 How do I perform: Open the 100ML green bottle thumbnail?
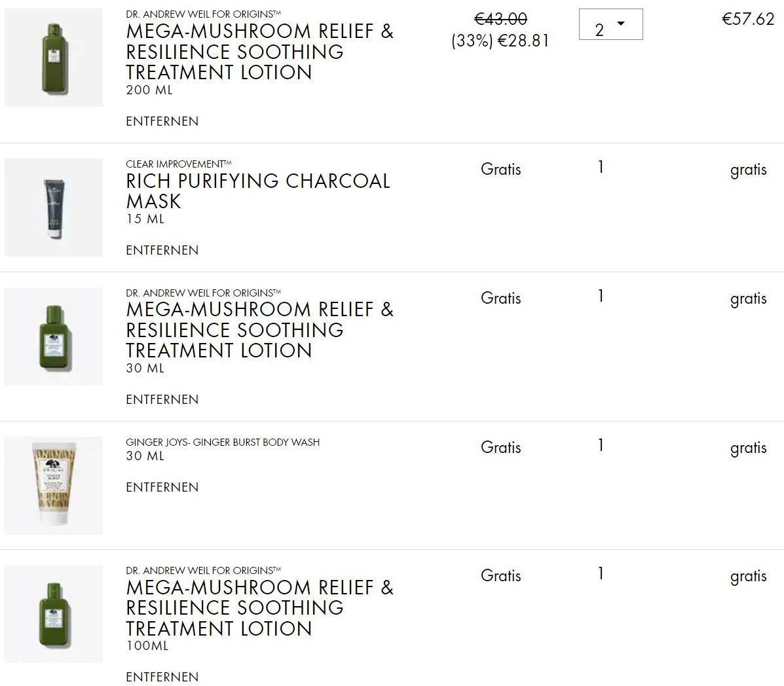[54, 614]
